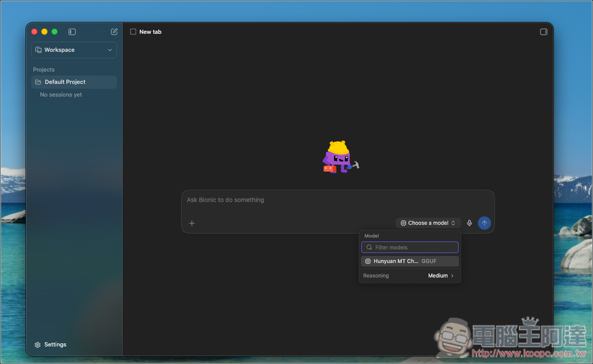Open the Choose a model selector
593x364 pixels.
coord(428,223)
